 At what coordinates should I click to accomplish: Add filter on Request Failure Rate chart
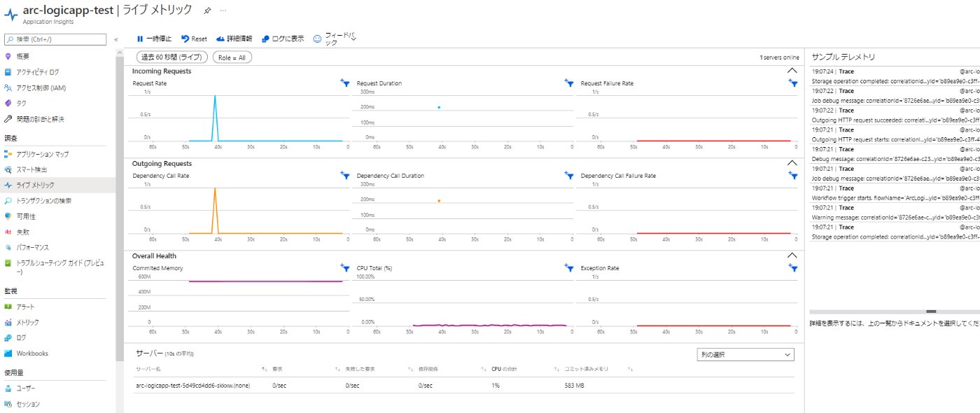792,83
